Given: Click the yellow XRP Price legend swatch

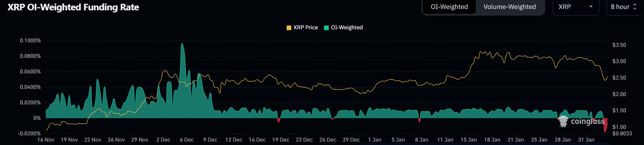Looking at the screenshot, I should pyautogui.click(x=289, y=28).
